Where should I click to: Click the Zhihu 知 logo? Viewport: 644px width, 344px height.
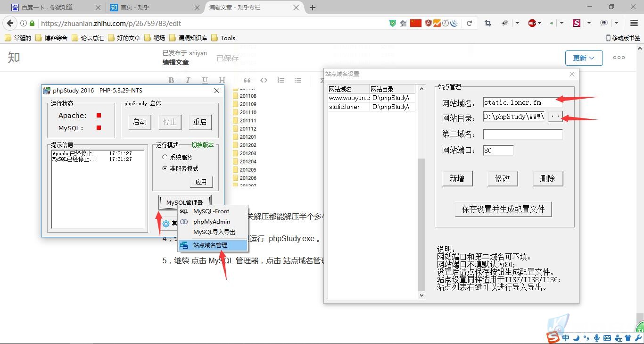(14, 58)
